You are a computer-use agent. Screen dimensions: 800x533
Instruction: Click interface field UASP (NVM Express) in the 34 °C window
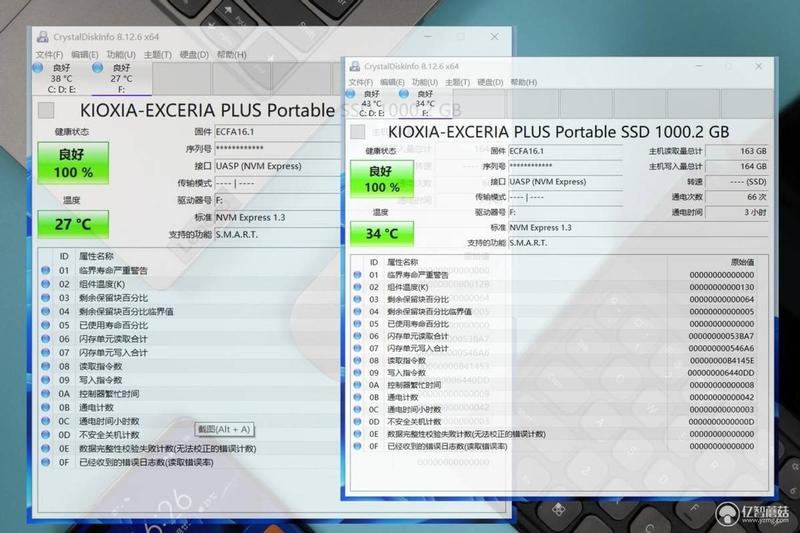[565, 182]
